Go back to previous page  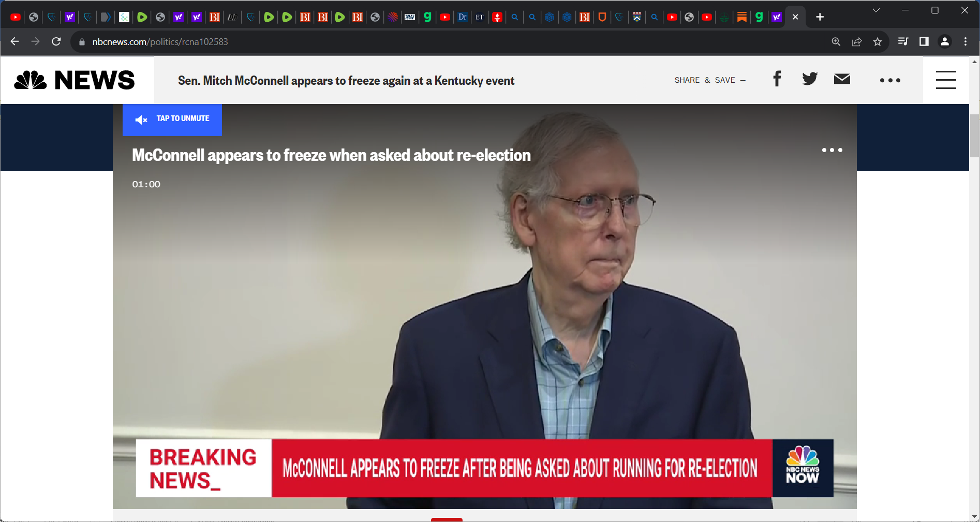click(x=14, y=41)
